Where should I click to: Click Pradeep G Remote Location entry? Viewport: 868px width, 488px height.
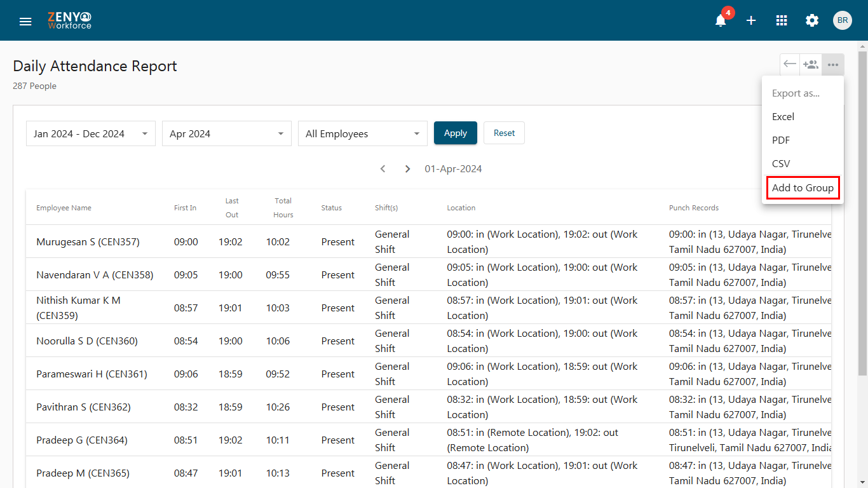click(x=532, y=440)
